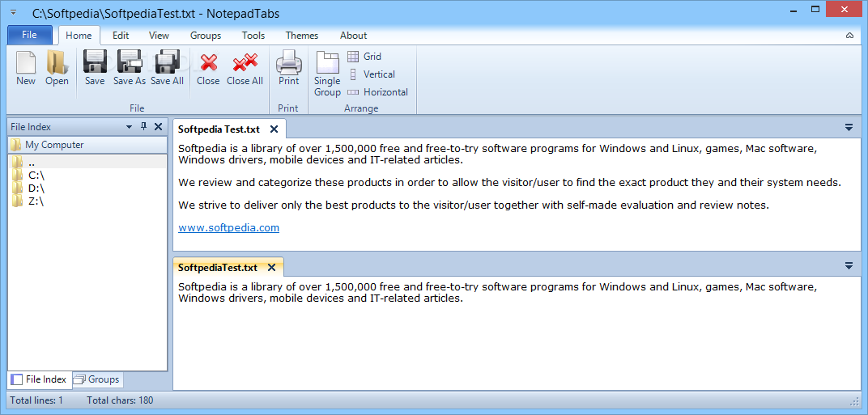The image size is (868, 415).
Task: Switch to File Index bottom panel tab
Action: click(x=40, y=379)
